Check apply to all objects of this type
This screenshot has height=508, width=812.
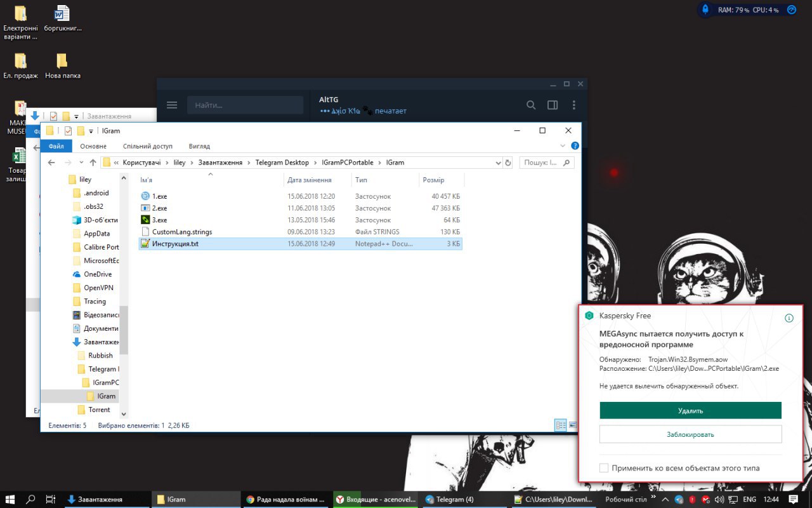point(604,468)
